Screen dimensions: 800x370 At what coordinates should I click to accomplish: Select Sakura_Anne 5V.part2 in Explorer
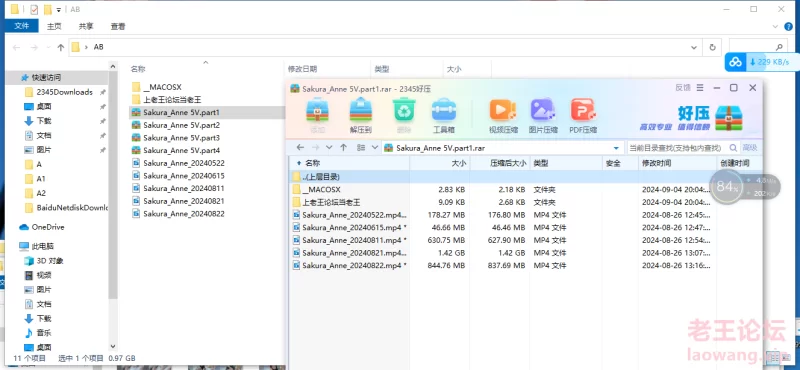176,125
